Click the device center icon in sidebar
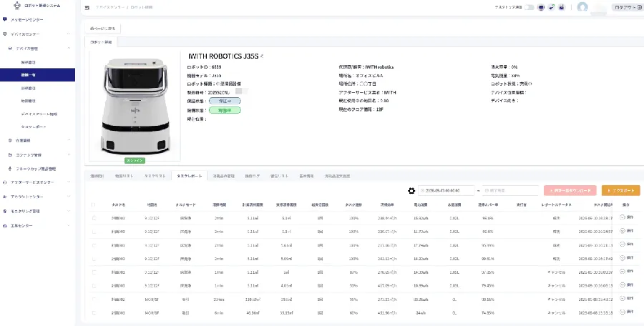 coord(4,34)
